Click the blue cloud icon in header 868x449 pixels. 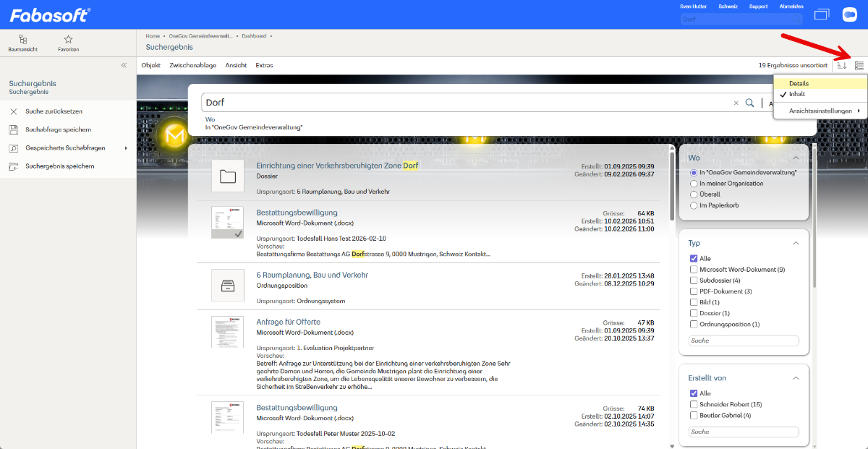click(849, 14)
